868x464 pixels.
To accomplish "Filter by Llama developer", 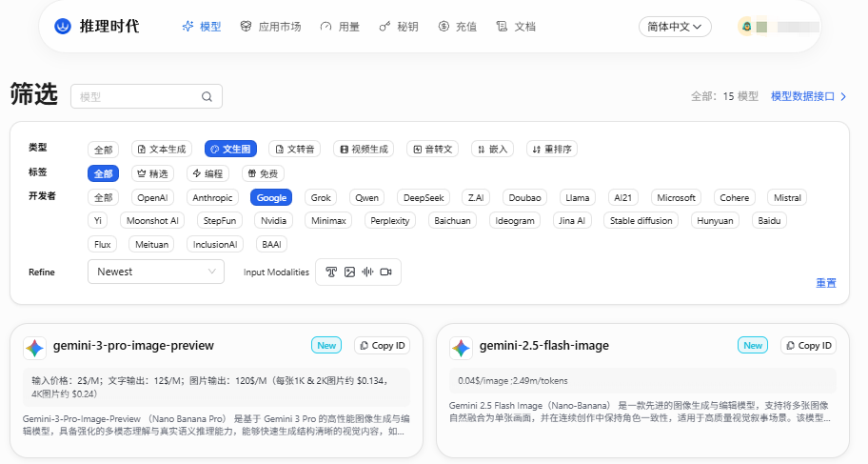I will (578, 198).
